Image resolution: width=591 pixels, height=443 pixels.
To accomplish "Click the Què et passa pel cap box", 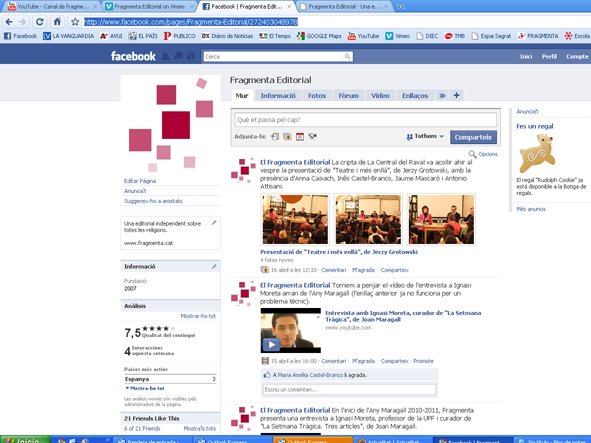I will click(x=365, y=120).
